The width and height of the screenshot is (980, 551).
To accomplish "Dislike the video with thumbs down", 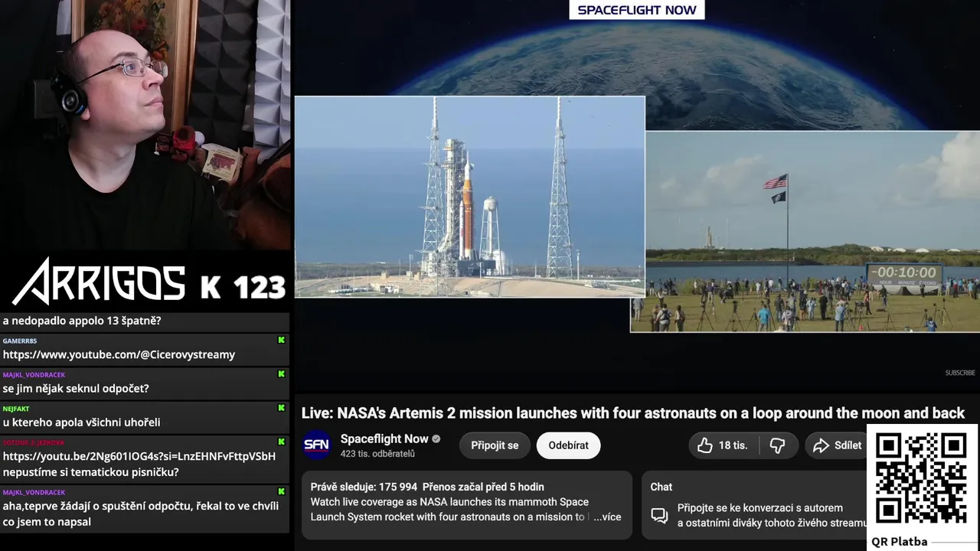I will pyautogui.click(x=778, y=445).
